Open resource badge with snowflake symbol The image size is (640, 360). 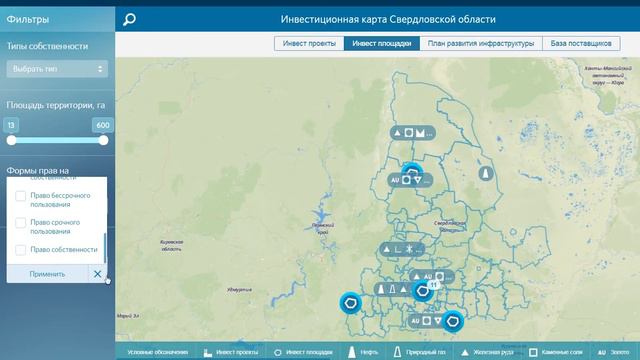coord(402,249)
